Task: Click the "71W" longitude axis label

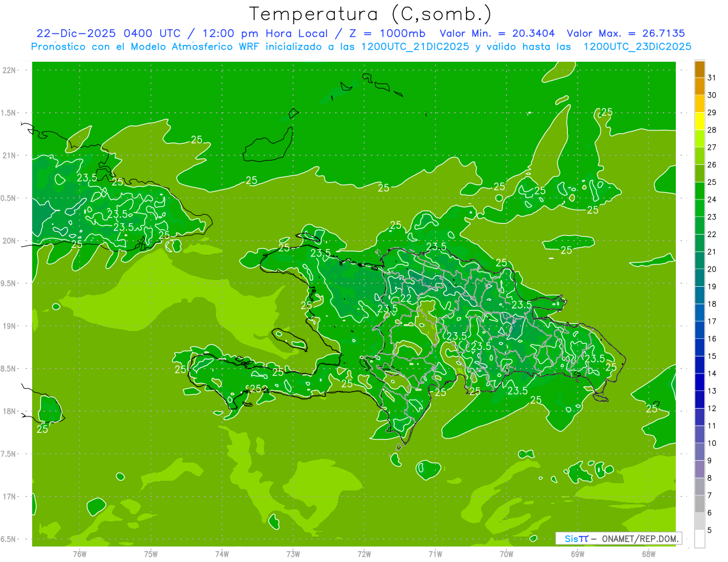Action: pyautogui.click(x=435, y=554)
